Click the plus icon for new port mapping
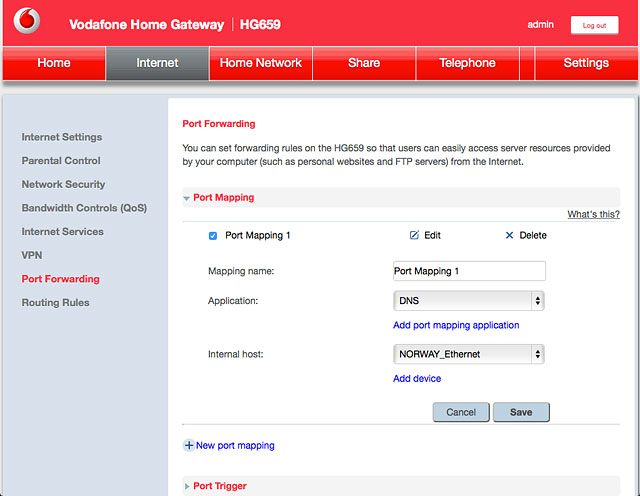 pos(189,445)
